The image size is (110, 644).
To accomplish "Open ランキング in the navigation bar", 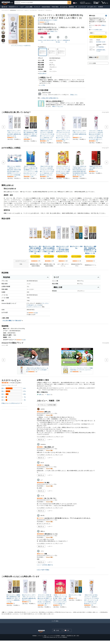I will tap(37, 7).
